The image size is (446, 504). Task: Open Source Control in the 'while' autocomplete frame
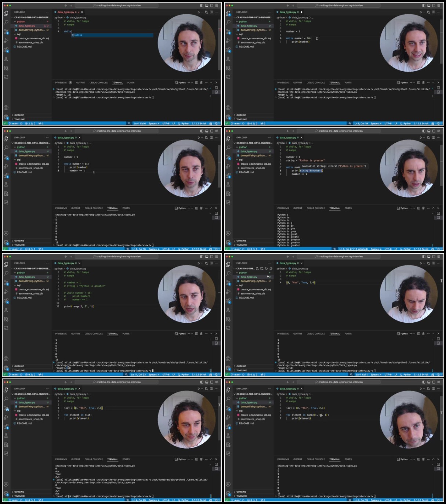click(x=6, y=31)
